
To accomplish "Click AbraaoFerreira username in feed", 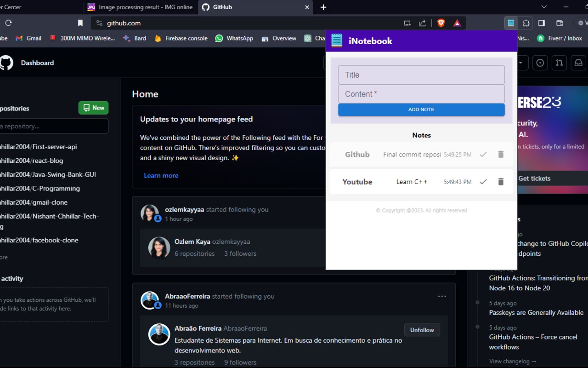I will click(x=187, y=296).
